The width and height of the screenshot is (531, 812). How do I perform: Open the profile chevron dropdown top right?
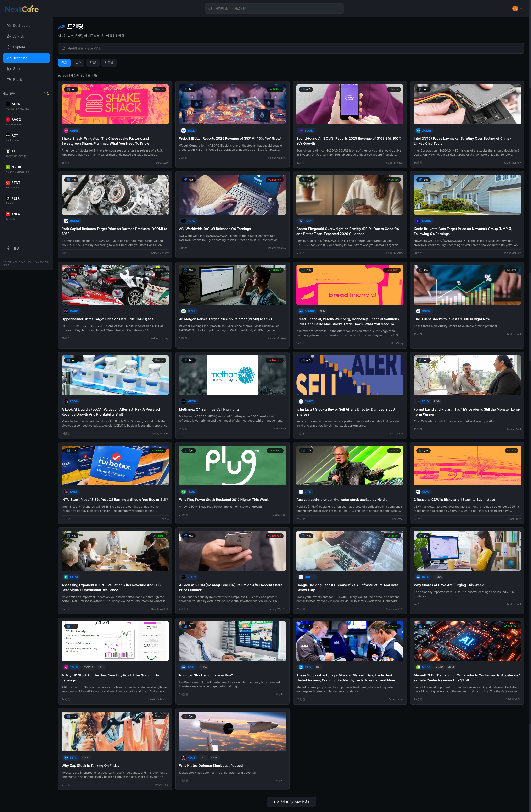(x=521, y=8)
